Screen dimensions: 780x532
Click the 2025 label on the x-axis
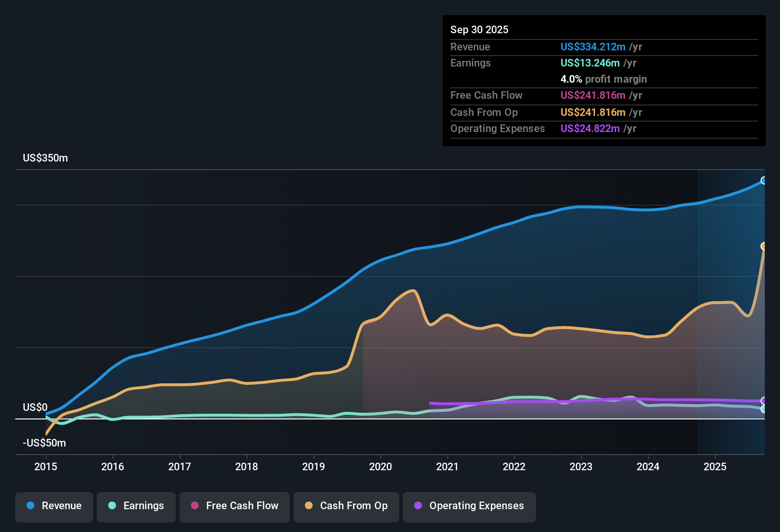click(715, 467)
